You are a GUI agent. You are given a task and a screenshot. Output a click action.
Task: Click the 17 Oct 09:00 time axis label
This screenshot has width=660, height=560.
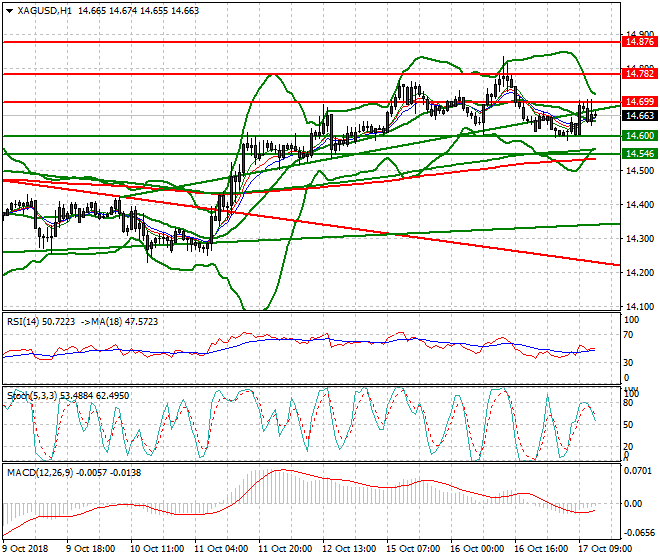coord(605,549)
